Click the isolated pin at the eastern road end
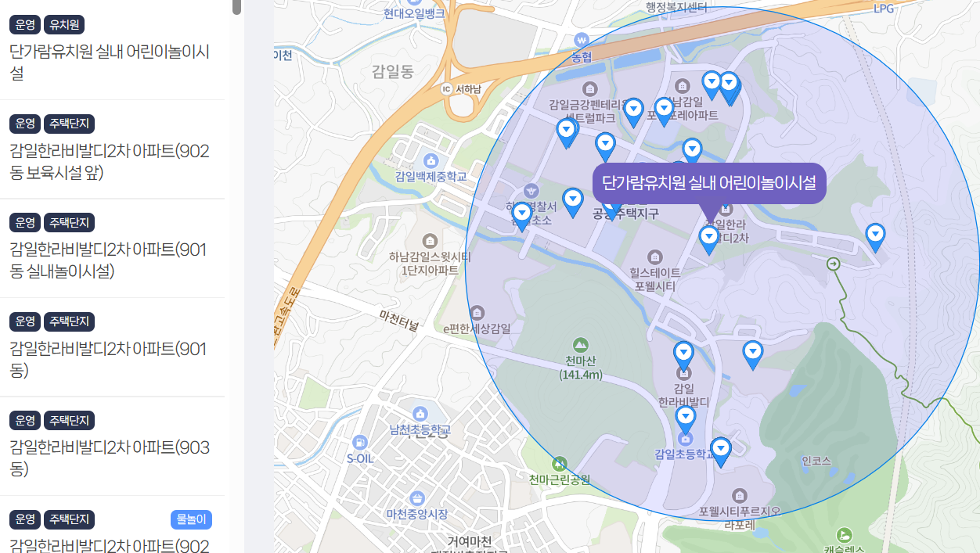Screen dimensions: 980x553 [875, 238]
